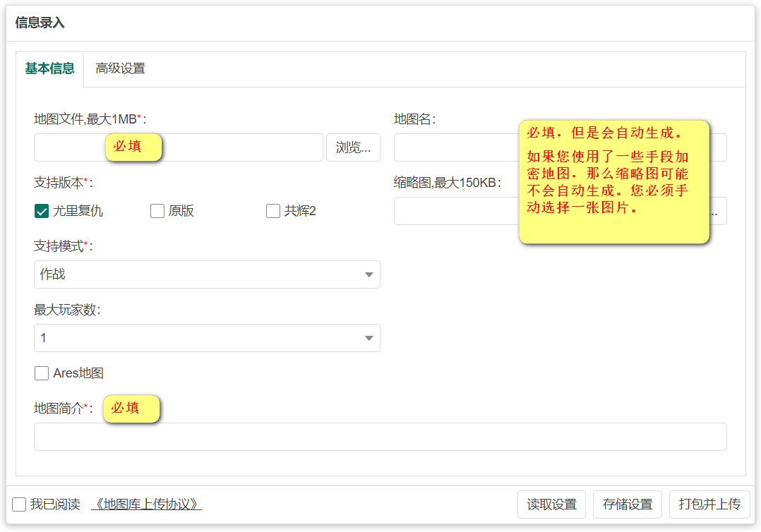Enable the 原版 checkbox

(x=157, y=211)
